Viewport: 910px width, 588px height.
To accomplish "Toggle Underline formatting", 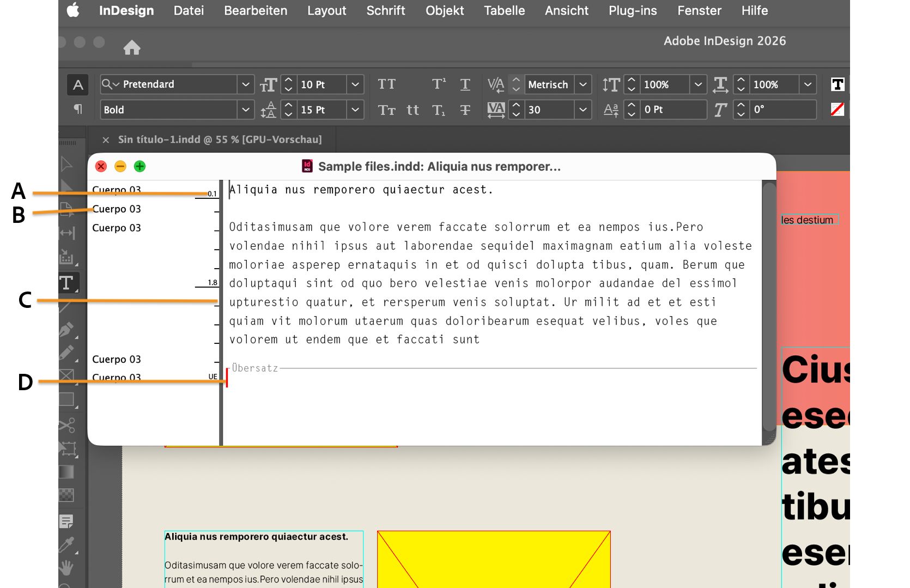I will [465, 84].
